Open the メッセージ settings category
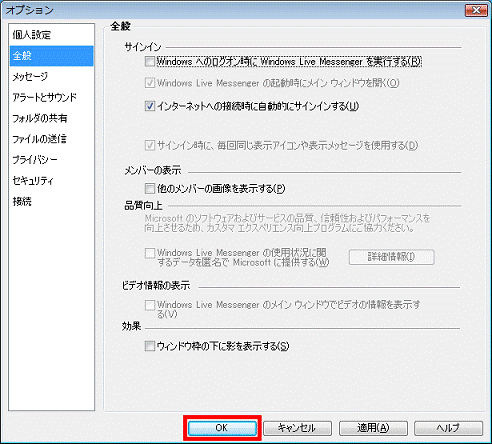Image resolution: width=492 pixels, height=444 pixels. click(51, 77)
